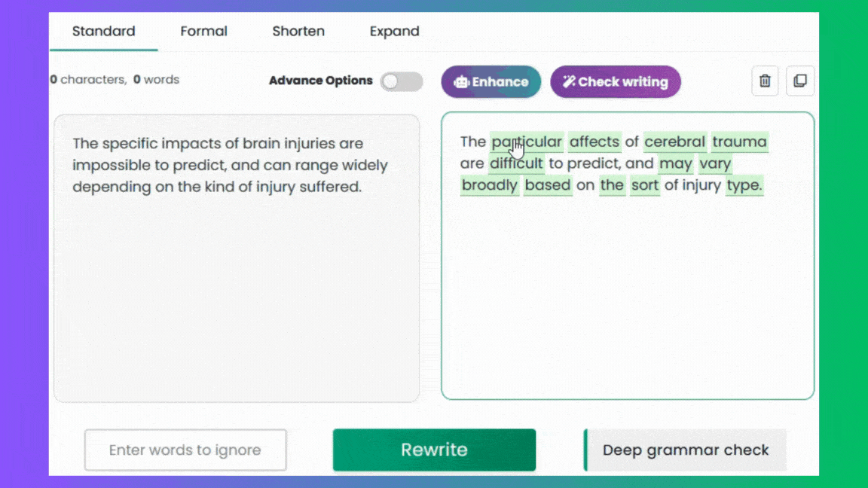Click the wand icon on Check writing
The width and height of the screenshot is (868, 488).
pyautogui.click(x=570, y=81)
